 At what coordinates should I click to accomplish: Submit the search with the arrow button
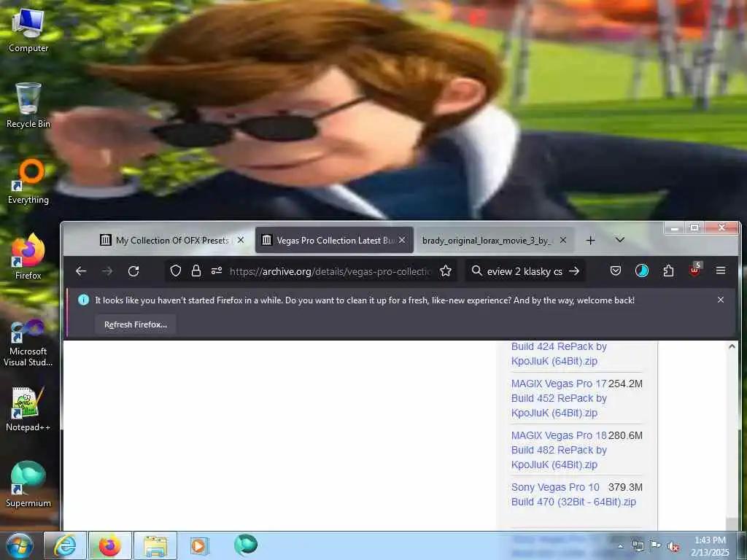click(x=574, y=271)
